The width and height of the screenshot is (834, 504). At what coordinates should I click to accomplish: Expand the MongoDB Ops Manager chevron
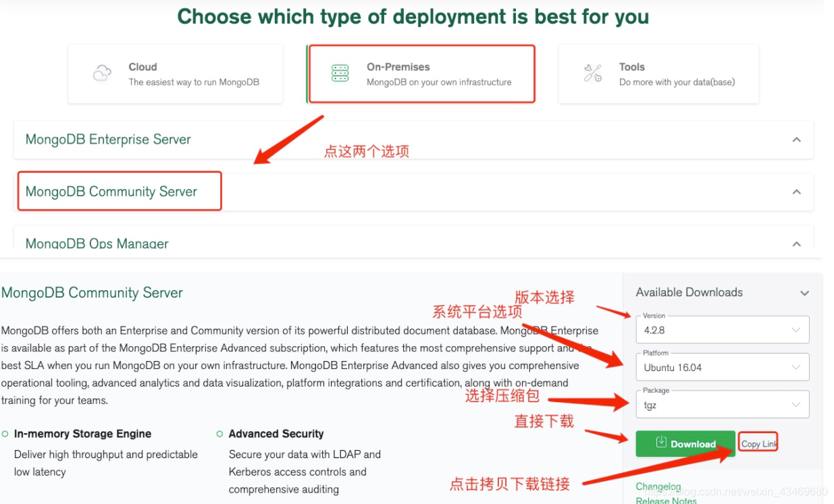(797, 244)
